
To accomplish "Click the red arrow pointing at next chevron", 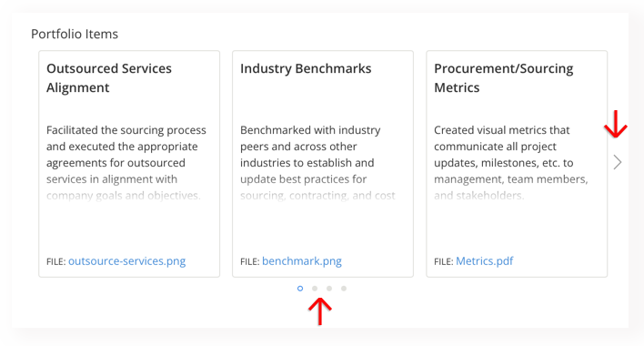I will 615,124.
